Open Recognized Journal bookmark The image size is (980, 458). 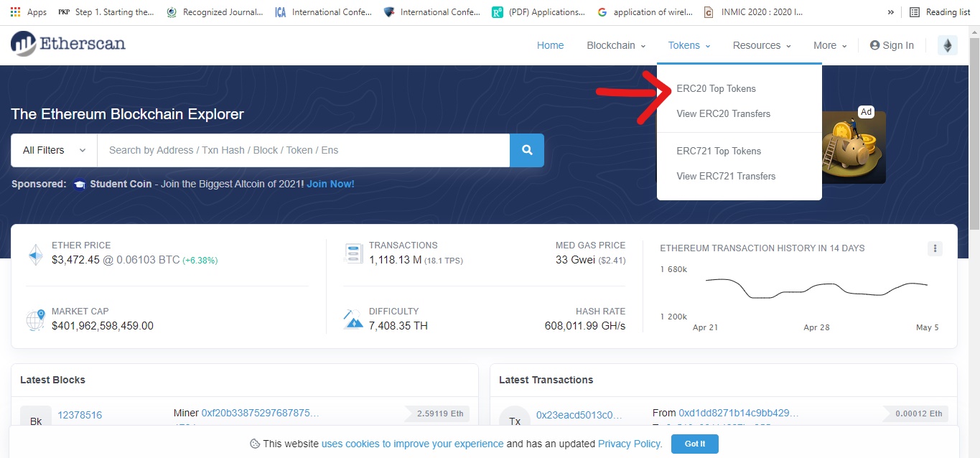pyautogui.click(x=214, y=11)
